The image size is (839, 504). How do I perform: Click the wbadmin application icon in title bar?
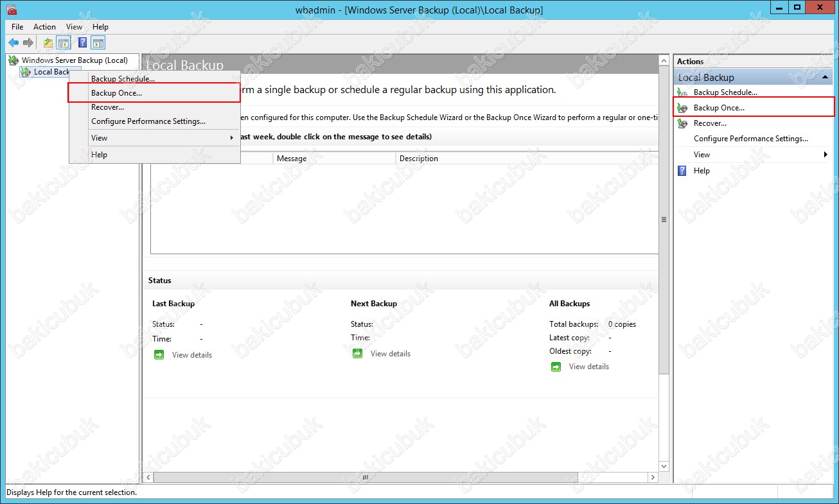pos(12,10)
